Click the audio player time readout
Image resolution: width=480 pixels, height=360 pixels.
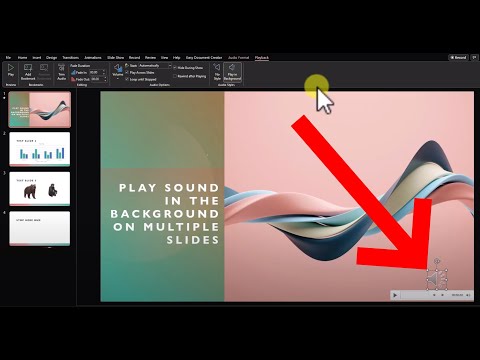457,295
